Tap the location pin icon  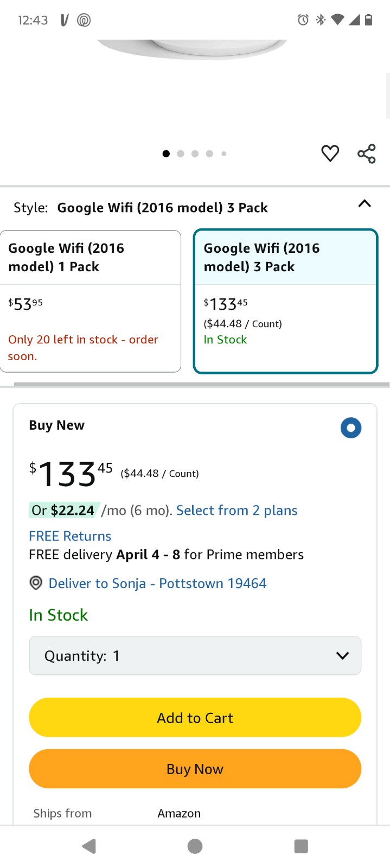pyautogui.click(x=36, y=583)
